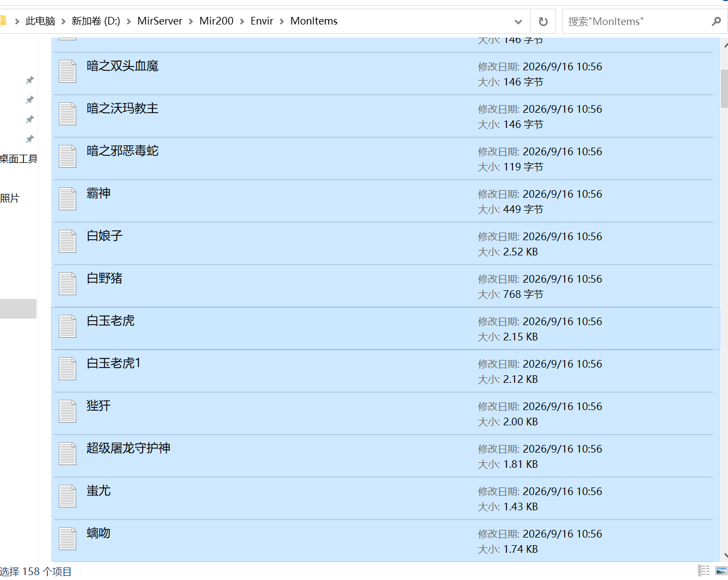
Task: Click the scrollbar up arrow
Action: tap(725, 46)
